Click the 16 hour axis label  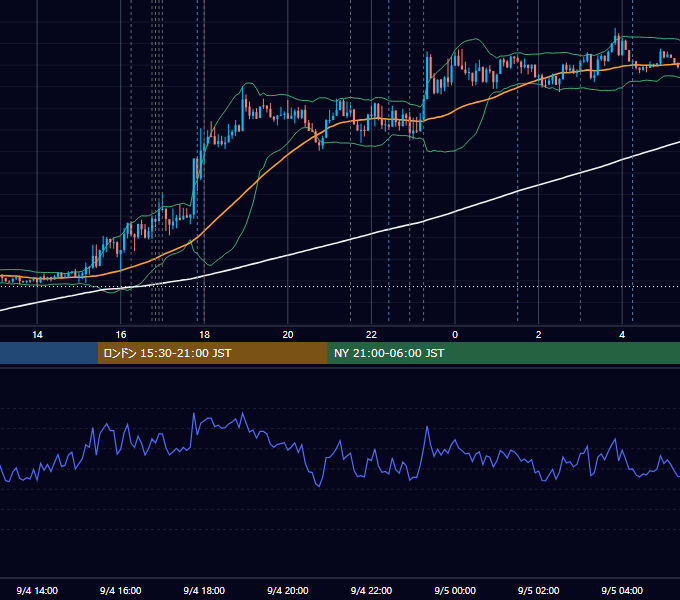pyautogui.click(x=121, y=335)
